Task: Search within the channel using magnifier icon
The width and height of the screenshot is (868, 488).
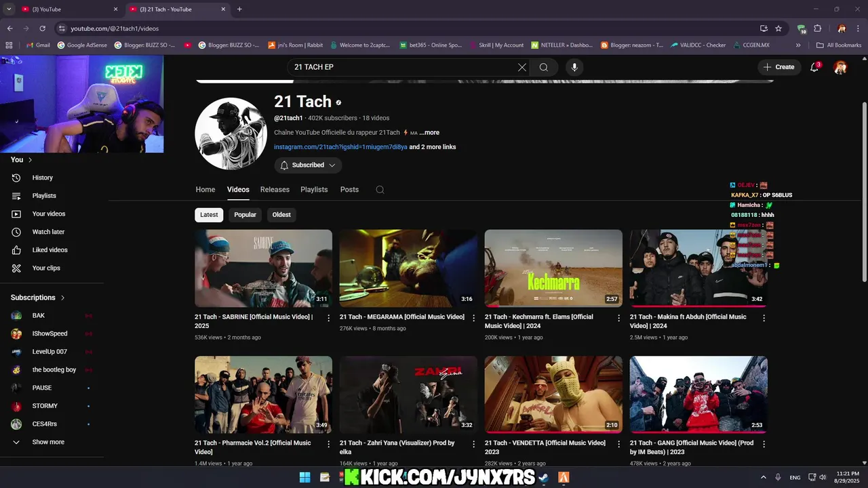Action: pyautogui.click(x=380, y=190)
